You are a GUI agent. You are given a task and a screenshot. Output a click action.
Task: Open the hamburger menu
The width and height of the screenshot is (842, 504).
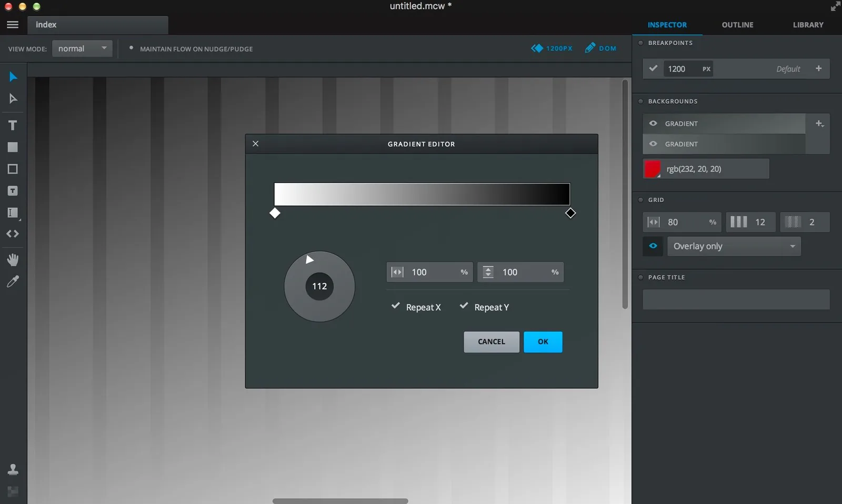[13, 25]
